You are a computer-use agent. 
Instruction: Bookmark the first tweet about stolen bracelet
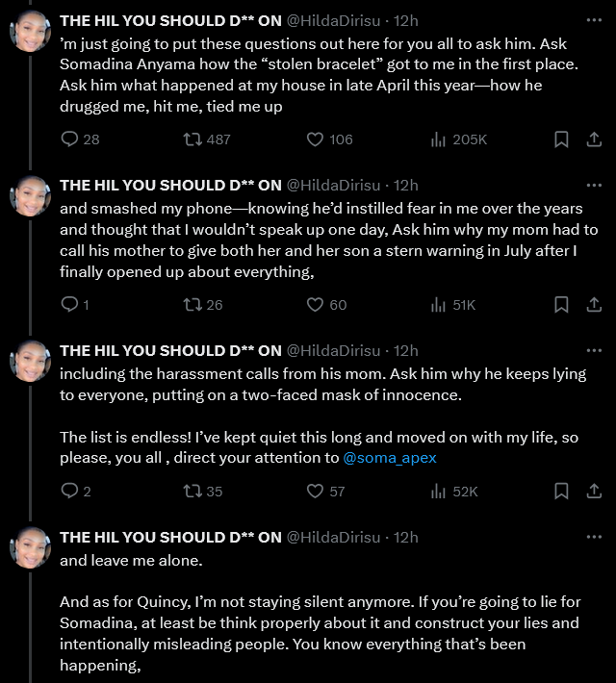[x=561, y=139]
